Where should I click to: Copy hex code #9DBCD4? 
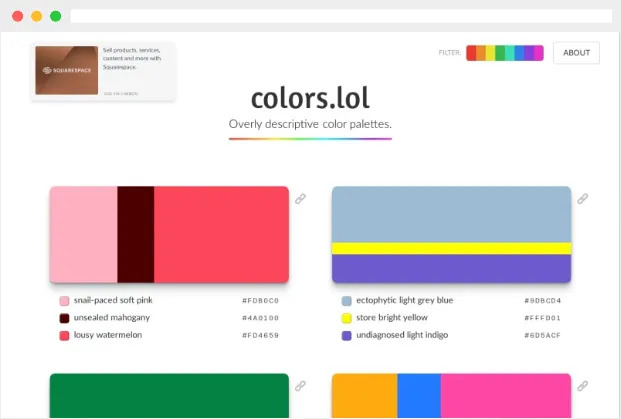pos(542,301)
